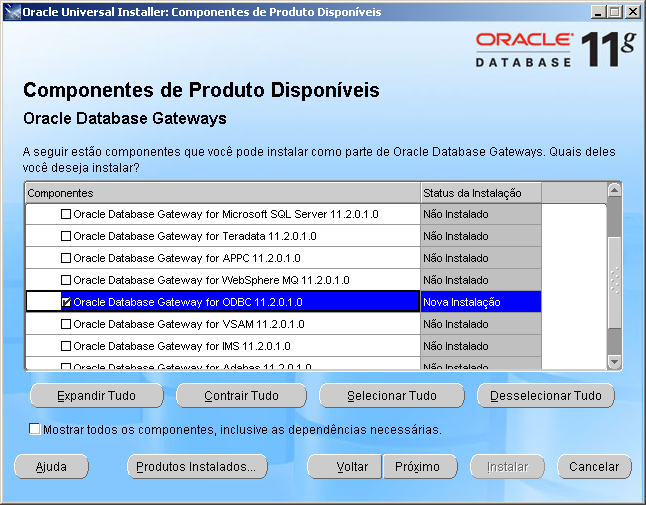Close the Oracle Universal Installer window
646x505 pixels.
(x=632, y=12)
